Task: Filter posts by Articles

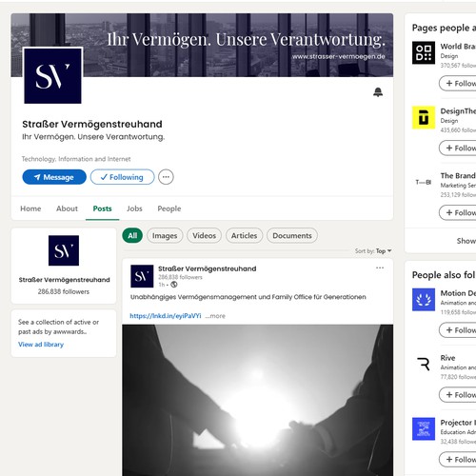Action: [x=244, y=235]
